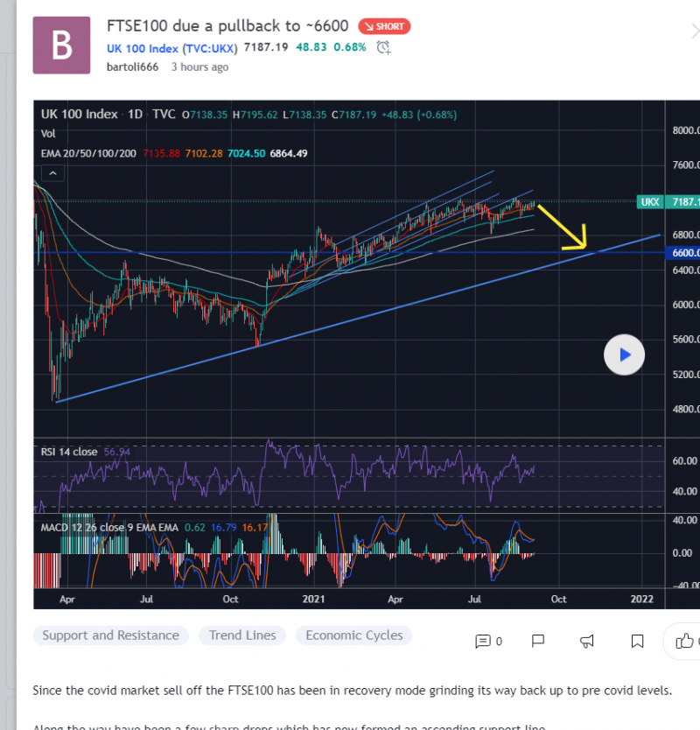The width and height of the screenshot is (700, 730).
Task: Open bartoli666 profile link
Action: tap(132, 67)
